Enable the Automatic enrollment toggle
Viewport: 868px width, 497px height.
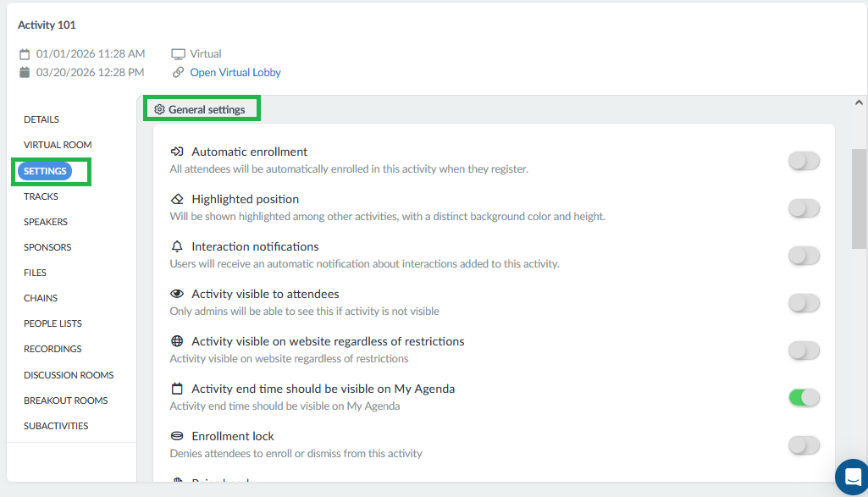point(804,161)
